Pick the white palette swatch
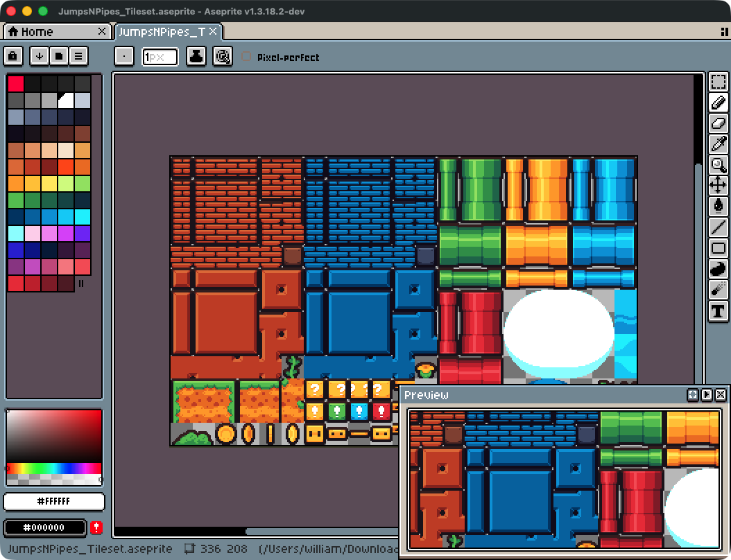The image size is (731, 560). pos(66,100)
